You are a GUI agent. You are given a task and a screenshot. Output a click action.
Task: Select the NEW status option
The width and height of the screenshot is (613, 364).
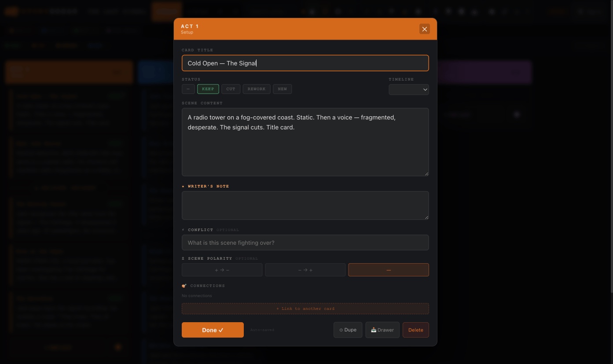click(282, 89)
